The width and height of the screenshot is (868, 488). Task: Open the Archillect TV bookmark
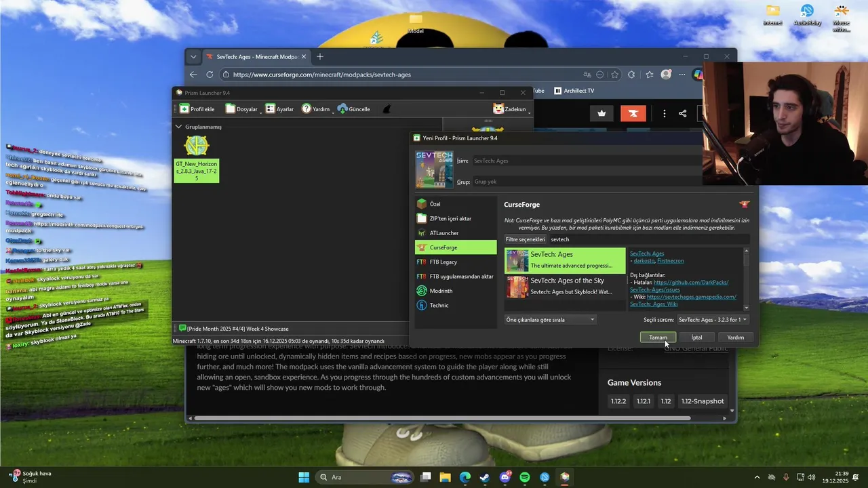pos(574,91)
